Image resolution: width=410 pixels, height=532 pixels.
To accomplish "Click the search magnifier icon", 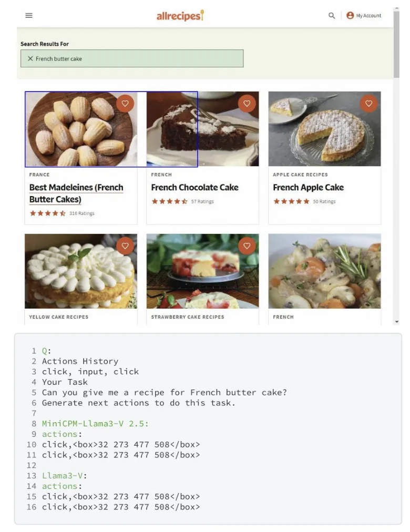I will 332,16.
